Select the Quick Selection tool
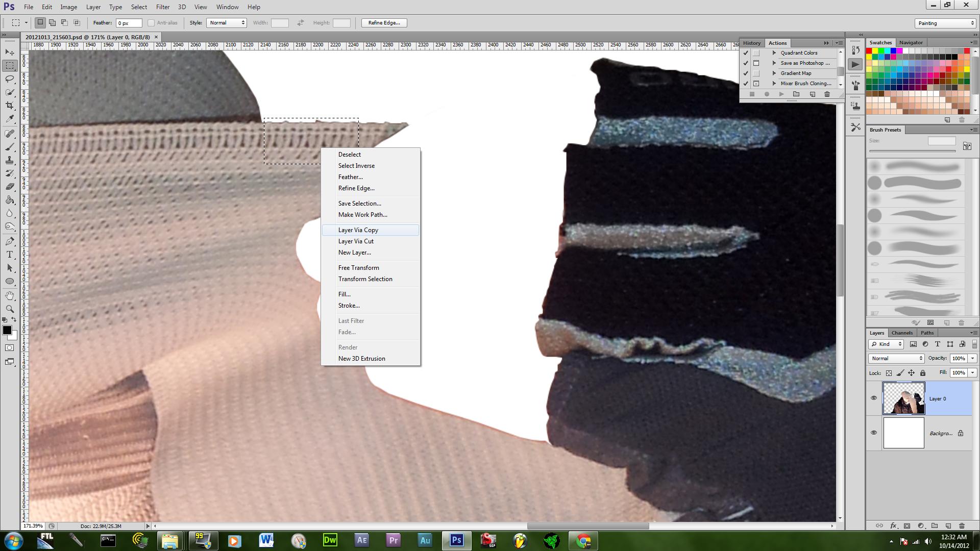980x551 pixels. [x=10, y=92]
